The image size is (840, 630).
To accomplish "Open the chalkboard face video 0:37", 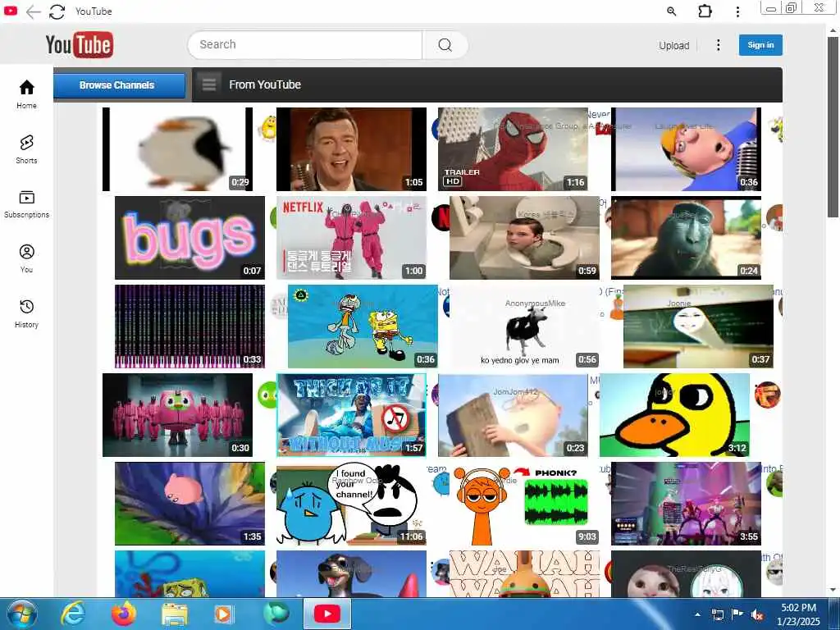I will (698, 326).
